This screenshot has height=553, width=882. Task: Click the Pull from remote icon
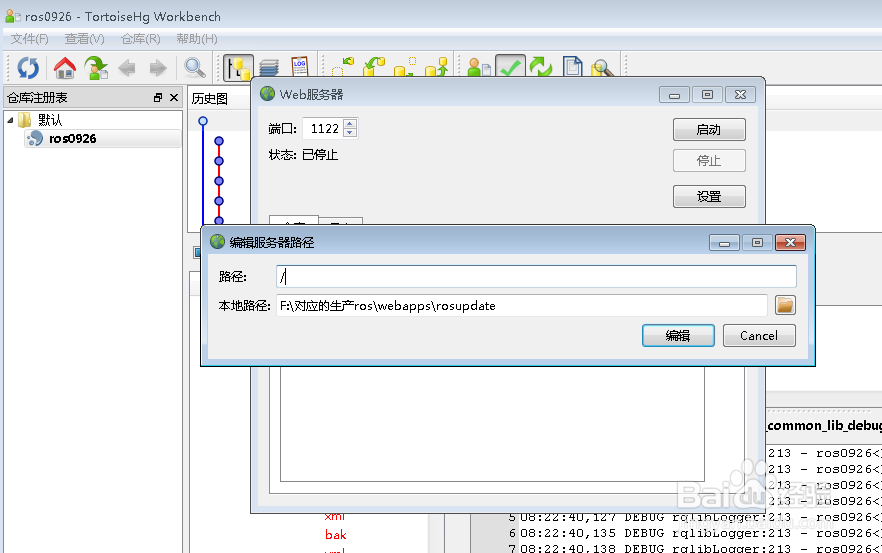tap(374, 66)
